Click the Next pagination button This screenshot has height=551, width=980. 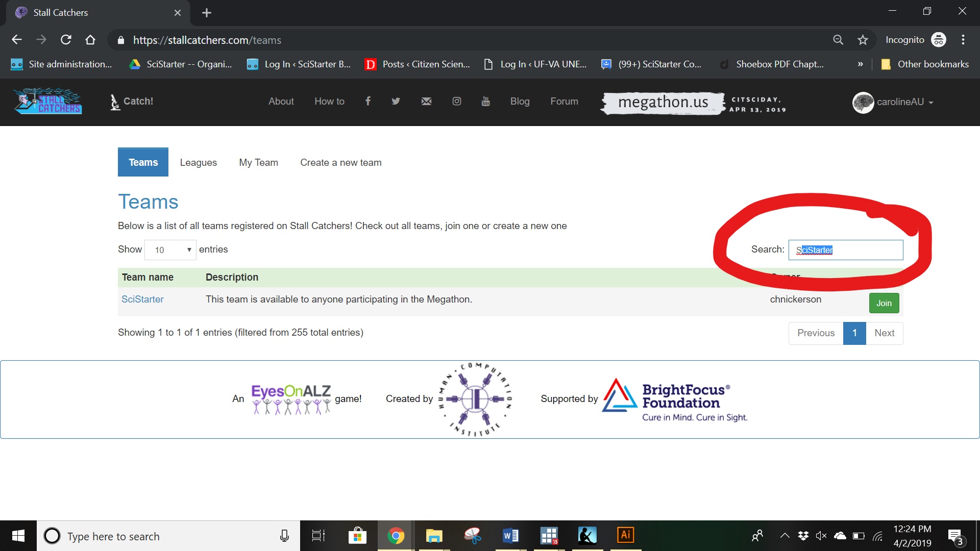click(x=884, y=333)
